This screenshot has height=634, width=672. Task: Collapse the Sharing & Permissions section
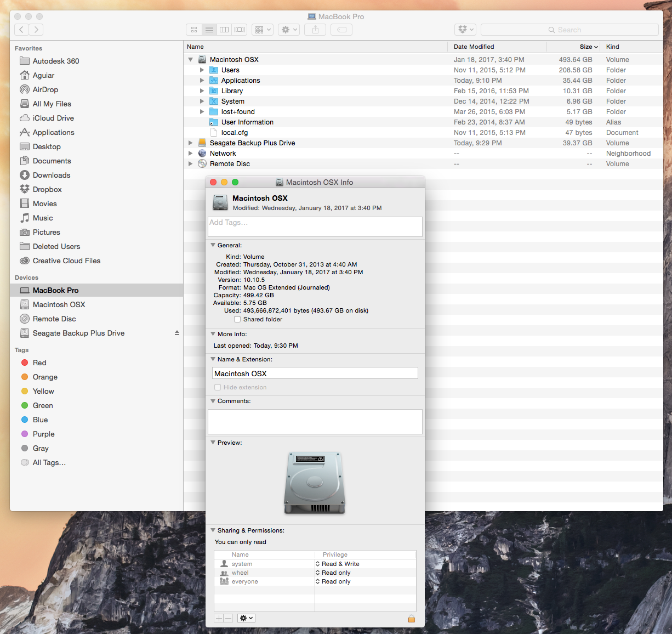click(213, 530)
